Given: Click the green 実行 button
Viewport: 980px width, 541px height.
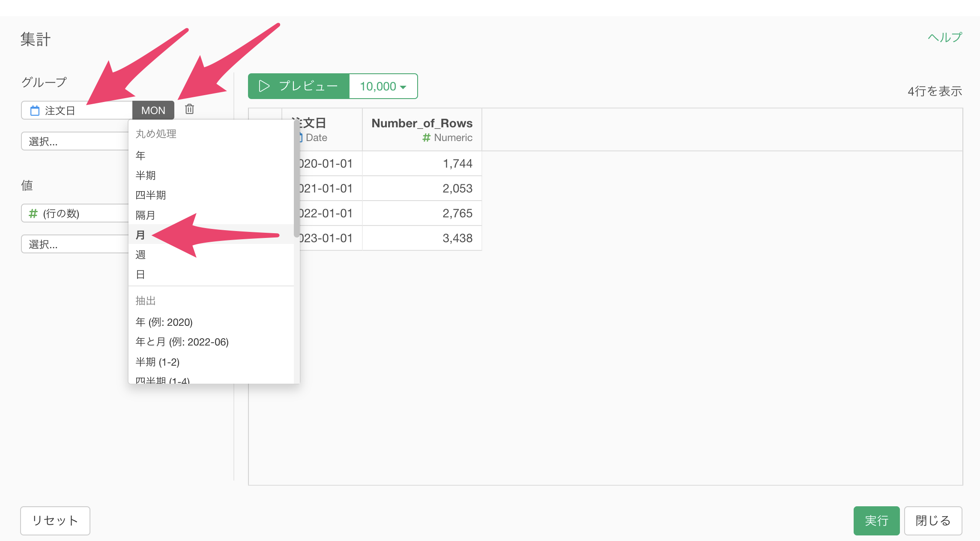Looking at the screenshot, I should pos(876,520).
